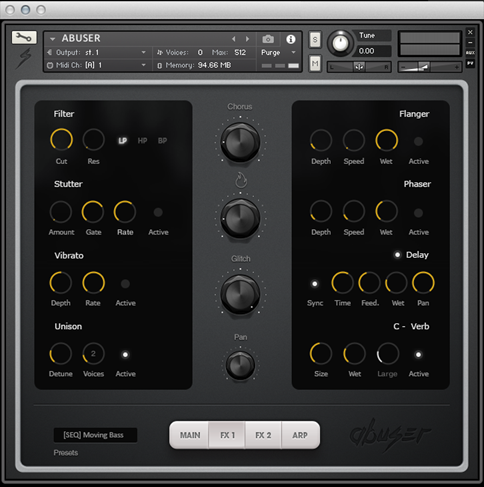484x487 pixels.
Task: Click the Vibrato Depth knob
Action: [61, 283]
